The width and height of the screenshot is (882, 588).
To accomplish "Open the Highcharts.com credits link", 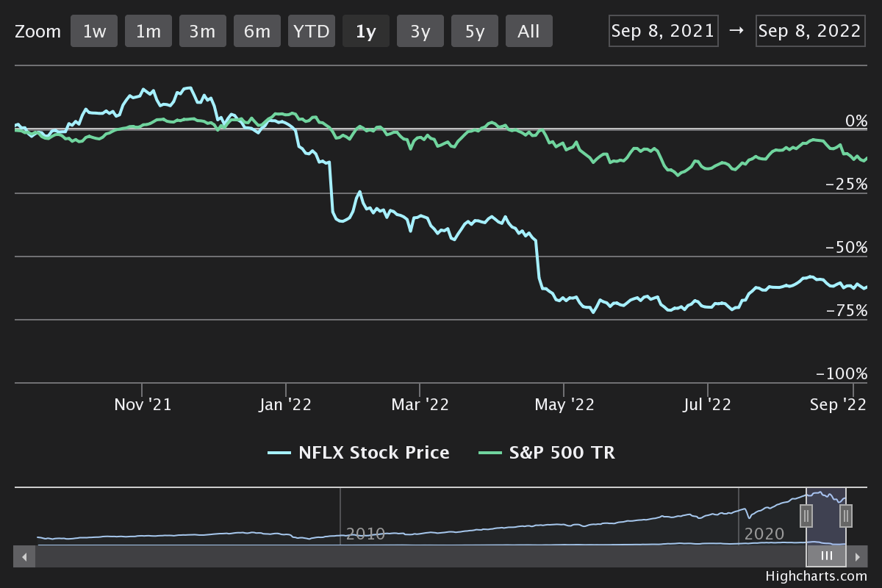I will point(816,577).
